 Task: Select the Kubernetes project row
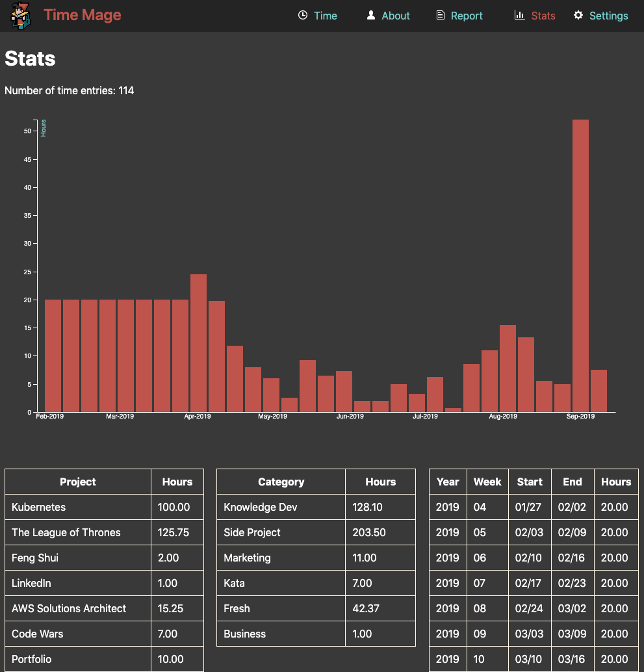104,507
